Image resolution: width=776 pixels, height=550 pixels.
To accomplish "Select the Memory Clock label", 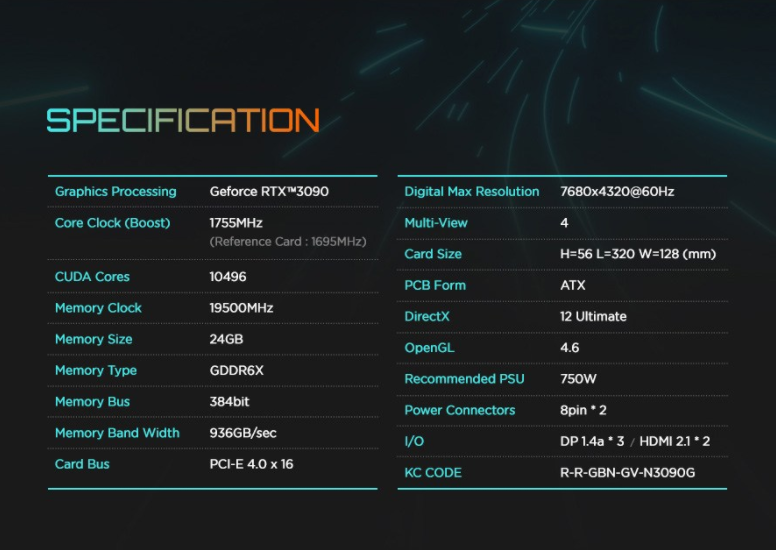I will 98,308.
